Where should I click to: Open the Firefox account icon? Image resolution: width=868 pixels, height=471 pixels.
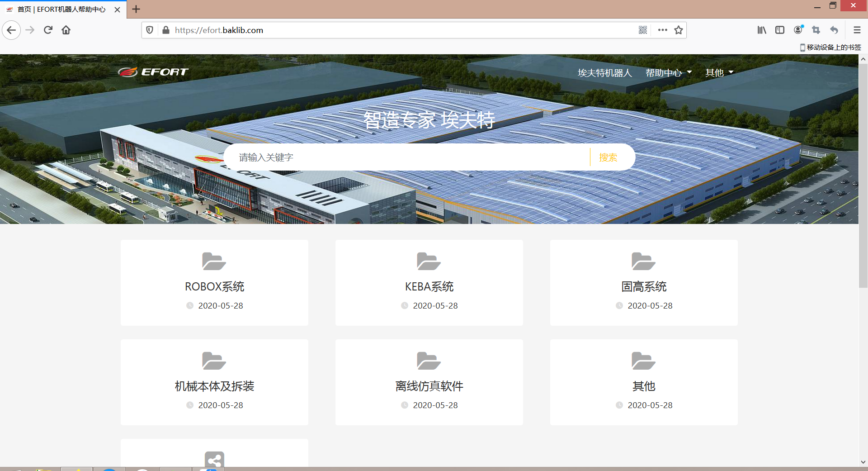[798, 30]
